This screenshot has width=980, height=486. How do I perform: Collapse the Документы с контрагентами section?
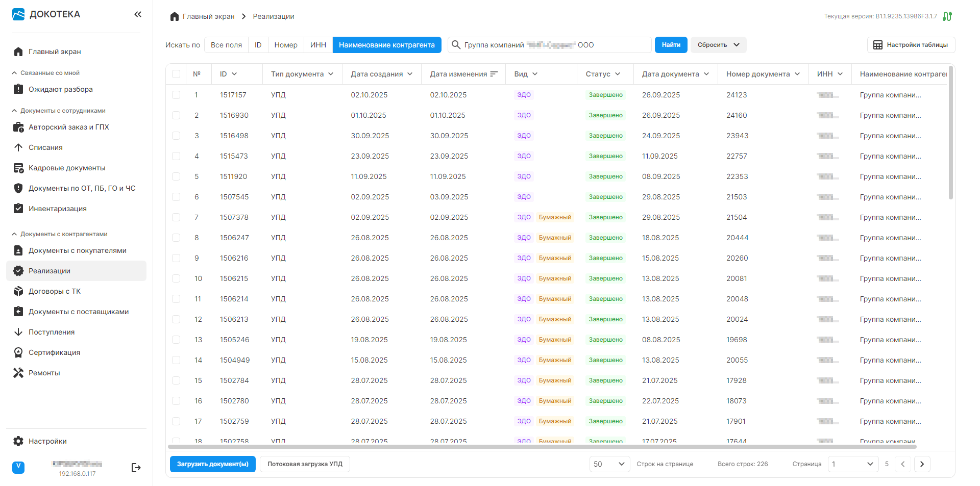(14, 234)
